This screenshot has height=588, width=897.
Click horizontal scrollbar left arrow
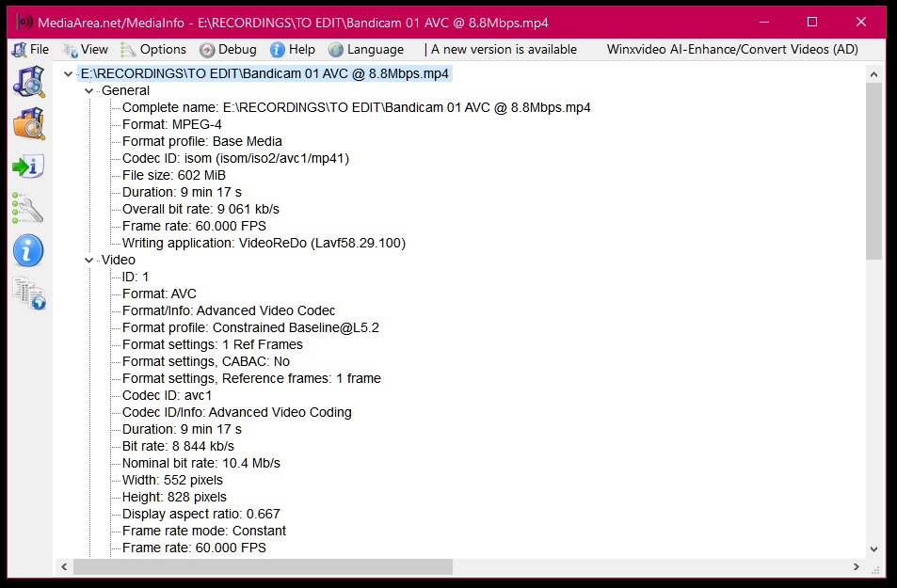click(64, 567)
